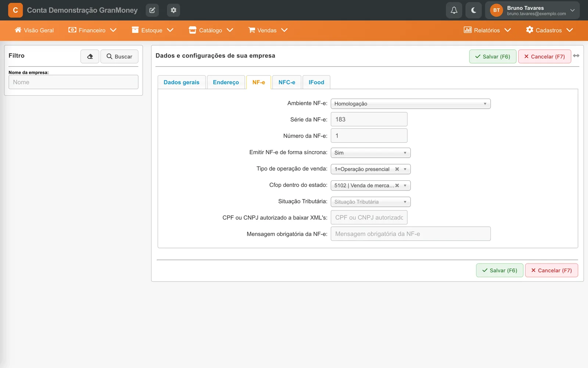
Task: Click the BT user avatar
Action: click(x=496, y=10)
